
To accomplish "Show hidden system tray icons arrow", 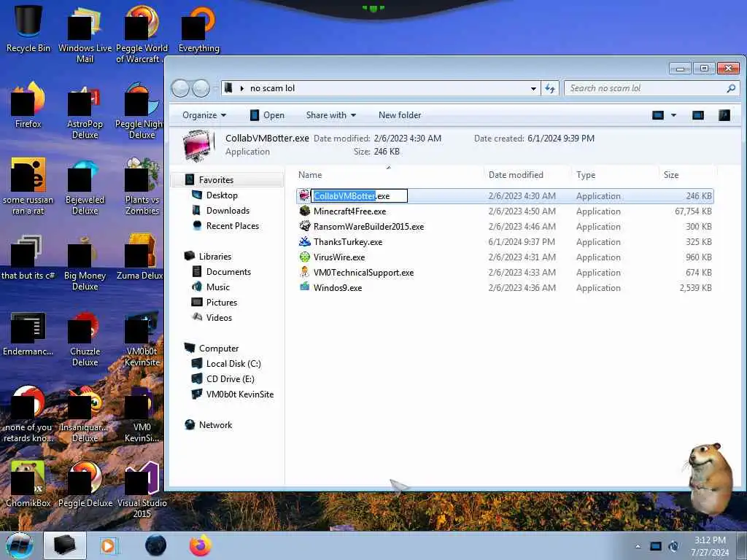I will [x=638, y=546].
